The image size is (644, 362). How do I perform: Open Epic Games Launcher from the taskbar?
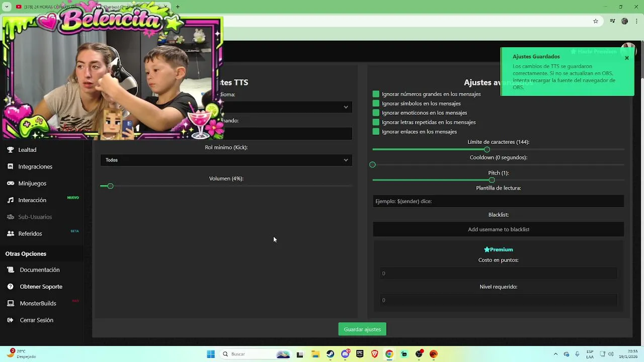tap(360, 354)
